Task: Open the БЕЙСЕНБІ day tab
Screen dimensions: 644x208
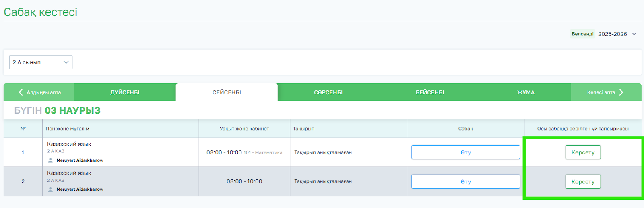Action: coord(430,92)
